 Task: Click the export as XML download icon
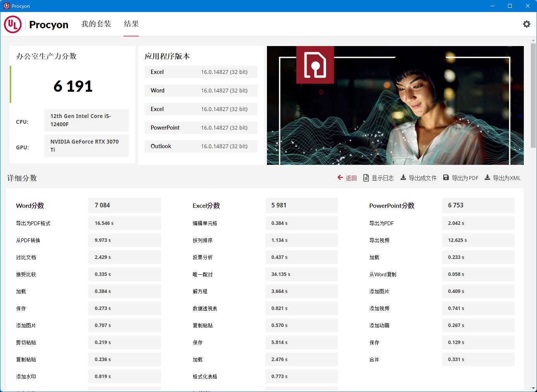click(487, 178)
